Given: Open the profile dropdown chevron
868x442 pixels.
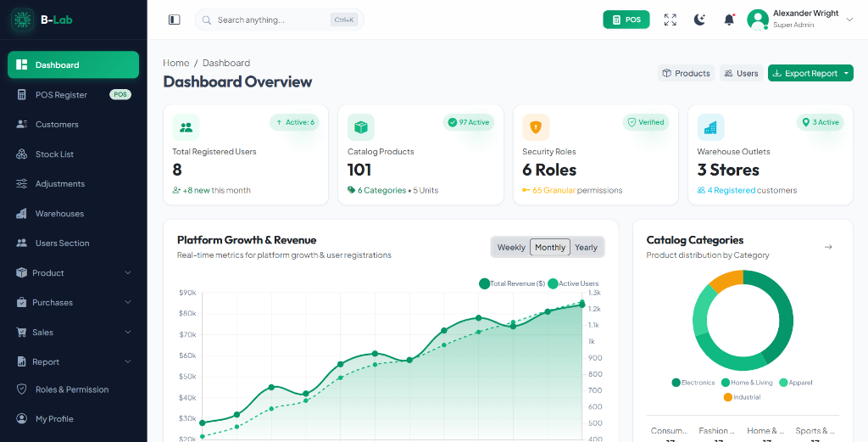Looking at the screenshot, I should [849, 20].
